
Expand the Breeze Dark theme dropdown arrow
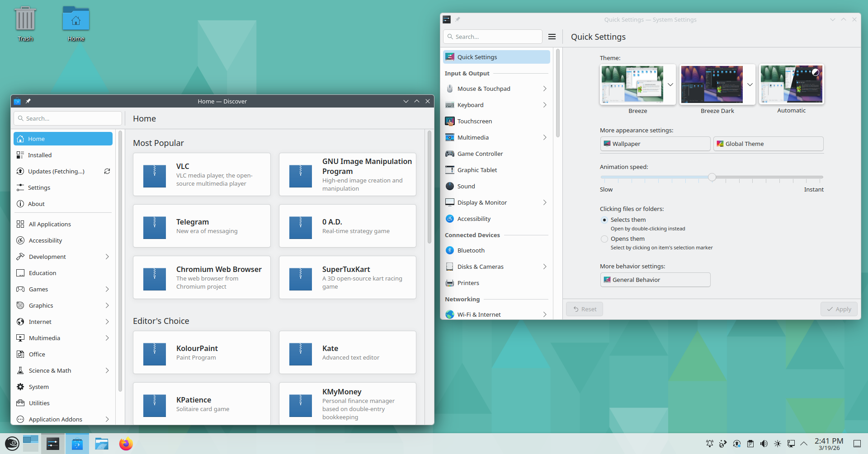[750, 84]
